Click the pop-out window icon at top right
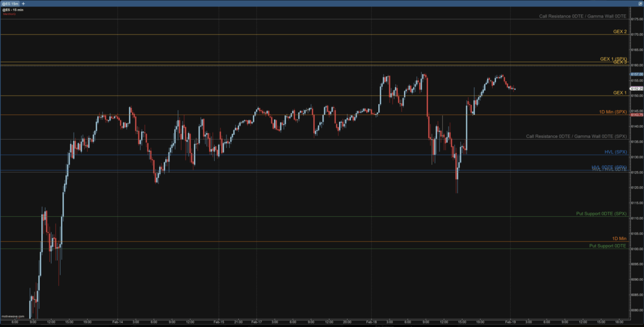 [639, 3]
